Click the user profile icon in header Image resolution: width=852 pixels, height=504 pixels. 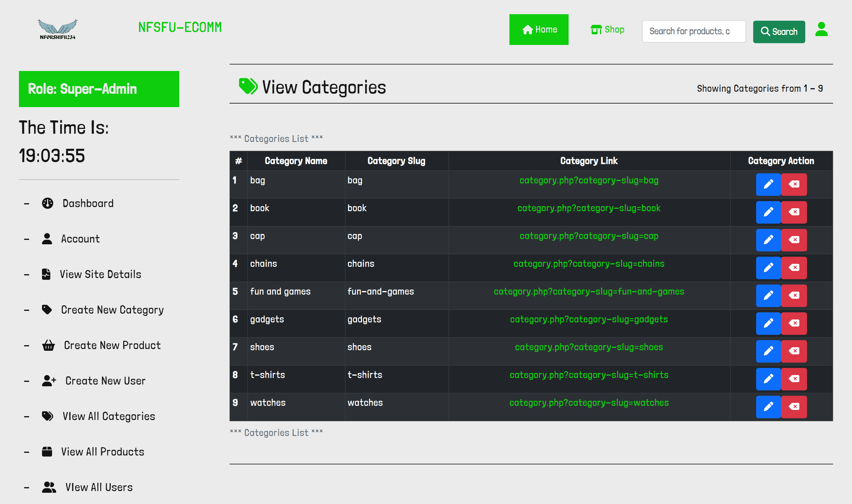point(821,30)
